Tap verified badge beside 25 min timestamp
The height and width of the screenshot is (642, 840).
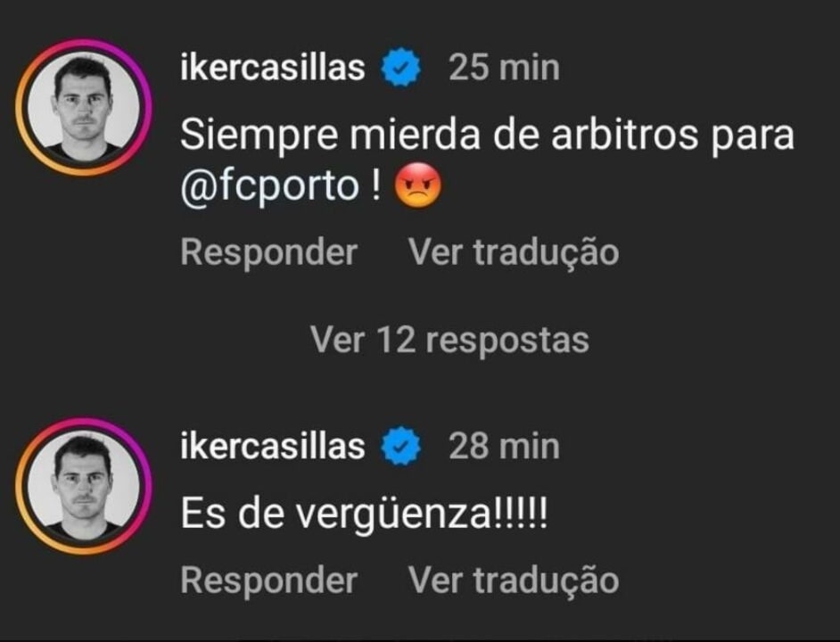click(x=401, y=68)
